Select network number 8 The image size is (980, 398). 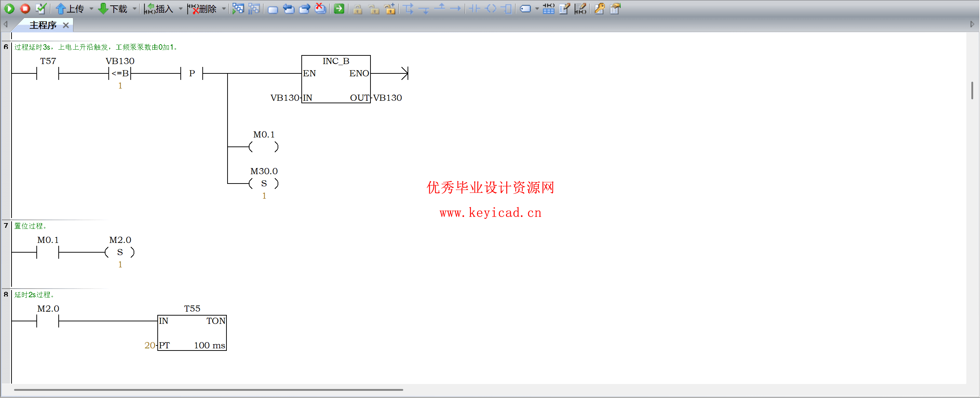(x=6, y=294)
